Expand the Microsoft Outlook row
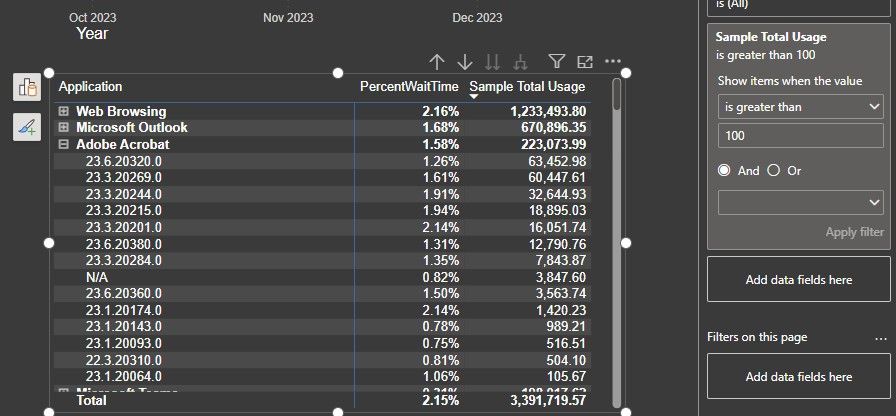 tap(64, 127)
